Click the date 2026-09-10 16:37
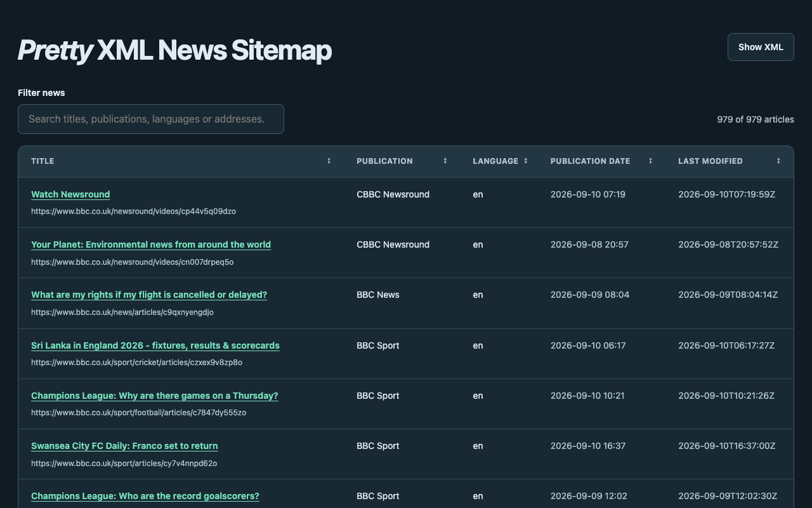This screenshot has height=508, width=812. pos(588,446)
